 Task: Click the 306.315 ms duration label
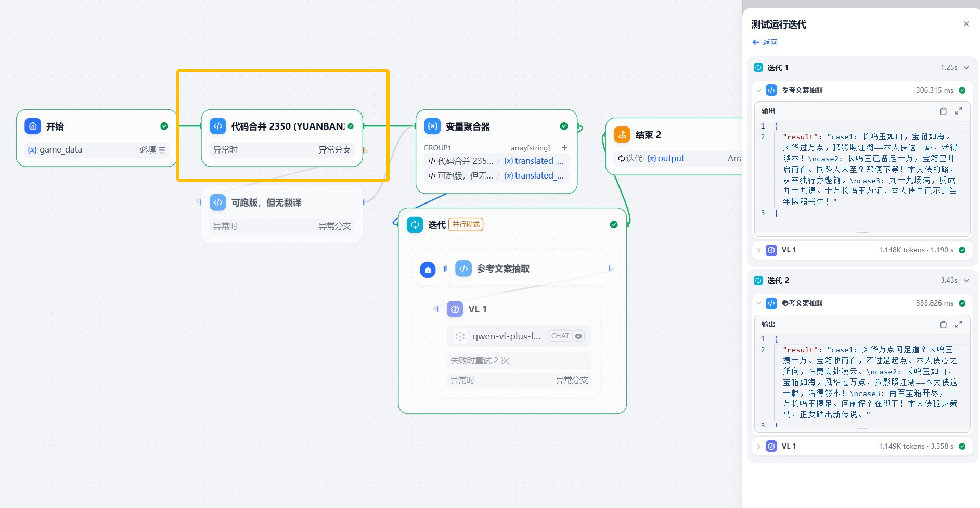[x=934, y=90]
